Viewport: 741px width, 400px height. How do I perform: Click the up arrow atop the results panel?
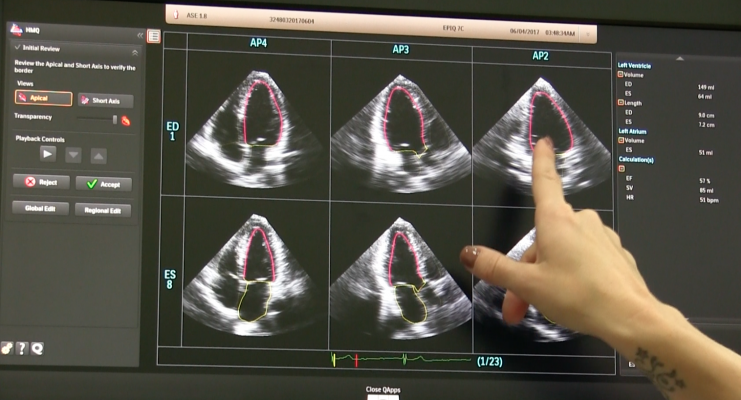tap(680, 59)
